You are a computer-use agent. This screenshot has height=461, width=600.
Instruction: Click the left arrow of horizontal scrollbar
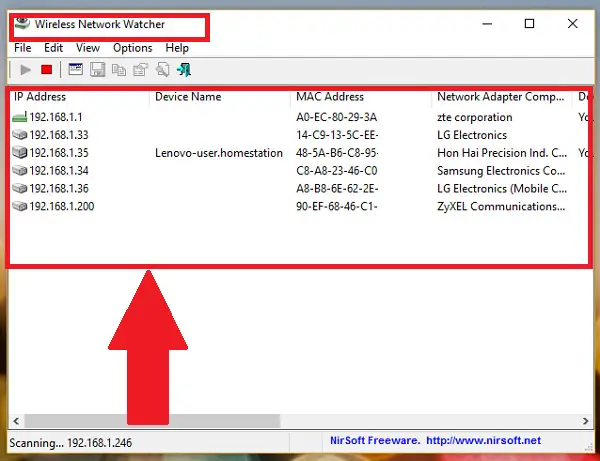[16, 421]
